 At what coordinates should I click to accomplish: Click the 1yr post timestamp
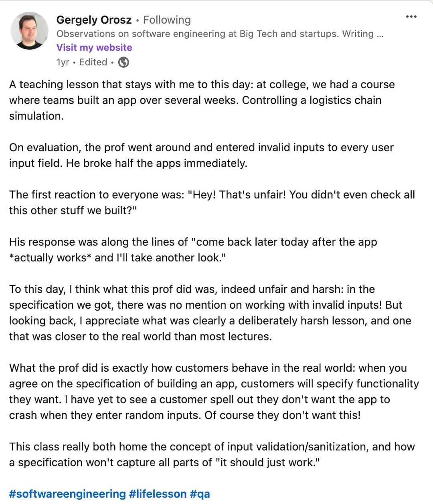(63, 62)
